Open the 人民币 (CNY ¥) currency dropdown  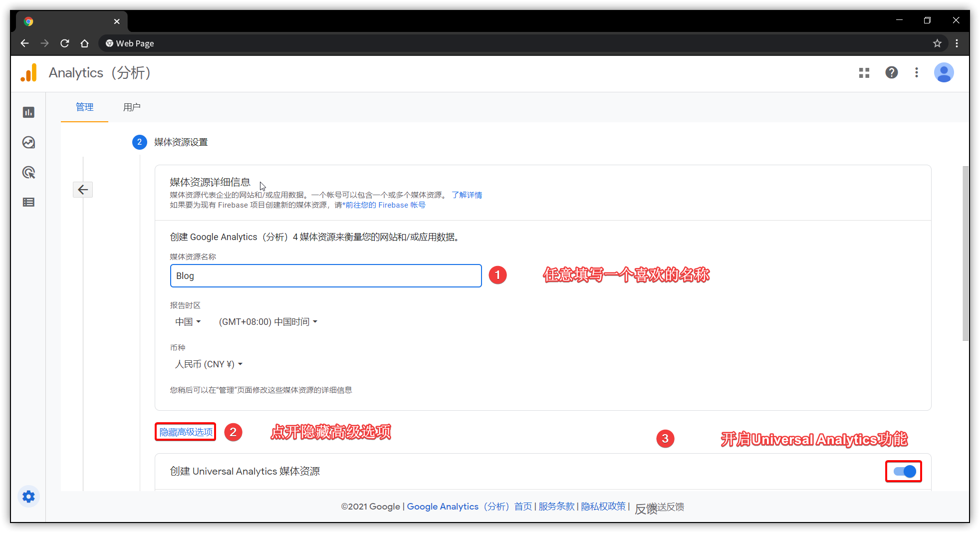209,364
